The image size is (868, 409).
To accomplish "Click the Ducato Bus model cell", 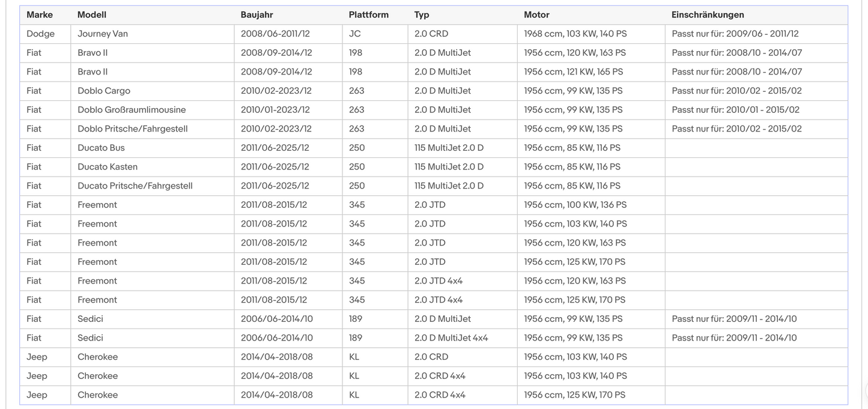I will 153,148.
